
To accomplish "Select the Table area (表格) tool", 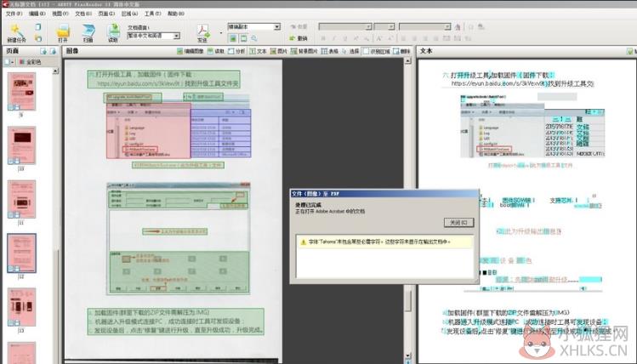I will click(x=329, y=51).
